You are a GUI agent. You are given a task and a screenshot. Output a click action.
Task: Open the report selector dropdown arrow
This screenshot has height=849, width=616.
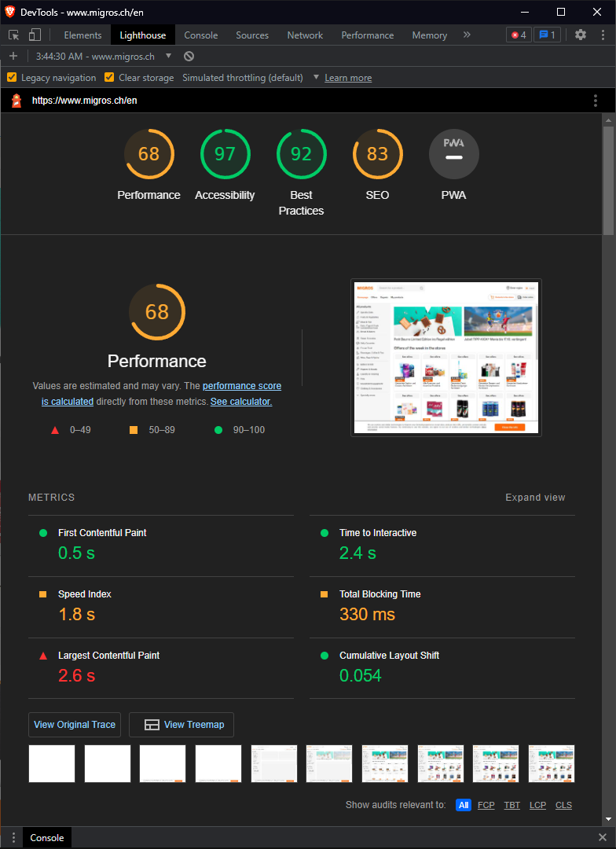[x=168, y=56]
